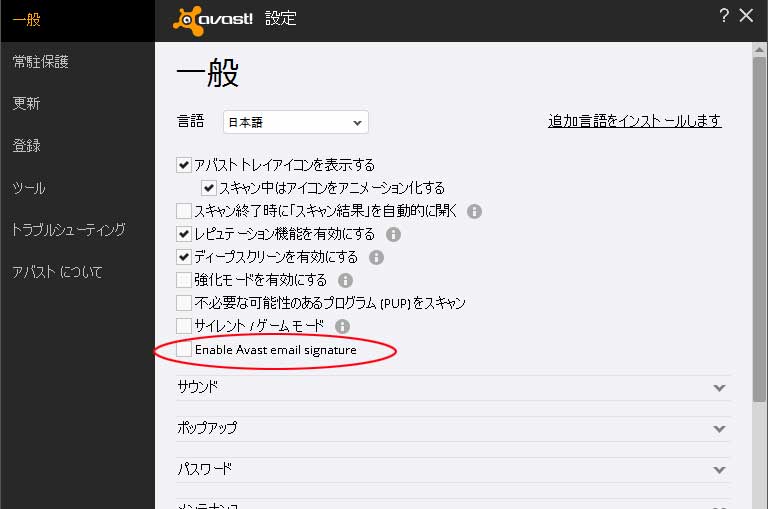Image resolution: width=768 pixels, height=509 pixels.
Task: Check Enable Avast email signature box
Action: pos(184,349)
